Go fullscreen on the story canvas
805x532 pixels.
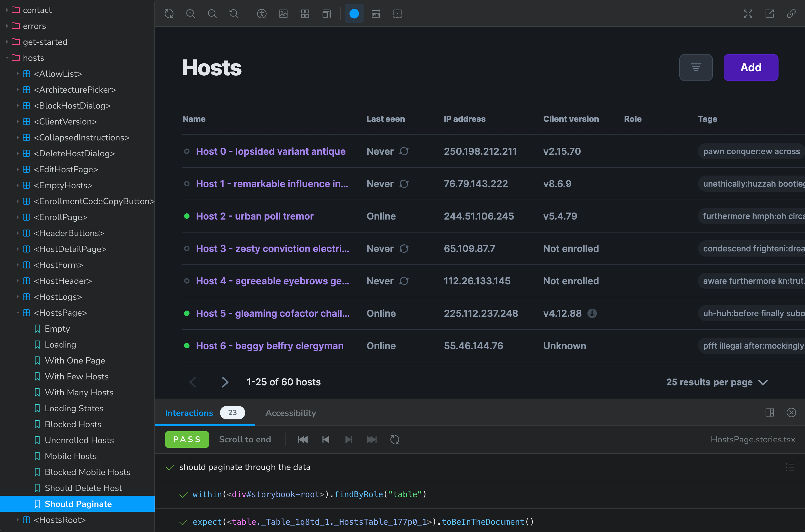(748, 14)
